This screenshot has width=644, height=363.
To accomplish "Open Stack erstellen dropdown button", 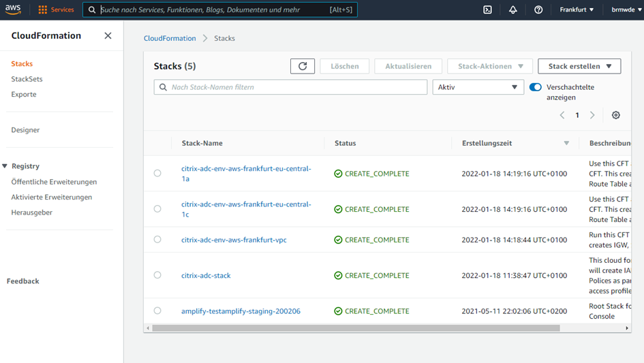I will (579, 66).
